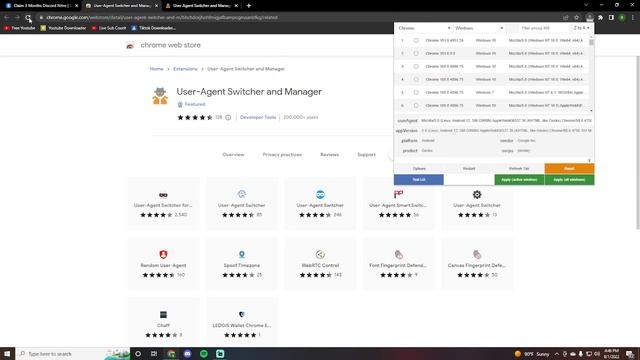Image resolution: width=640 pixels, height=360 pixels.
Task: Open Task View on the taskbar
Action: pos(154,354)
